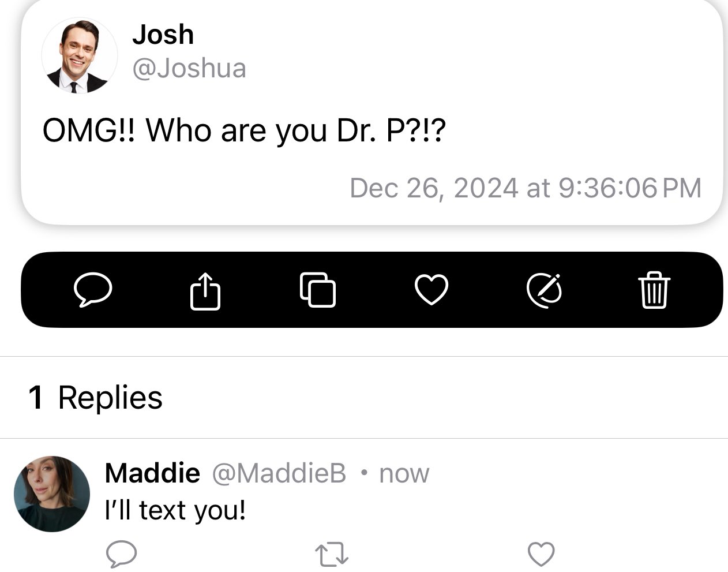Select the edit pencil circle icon

(545, 290)
